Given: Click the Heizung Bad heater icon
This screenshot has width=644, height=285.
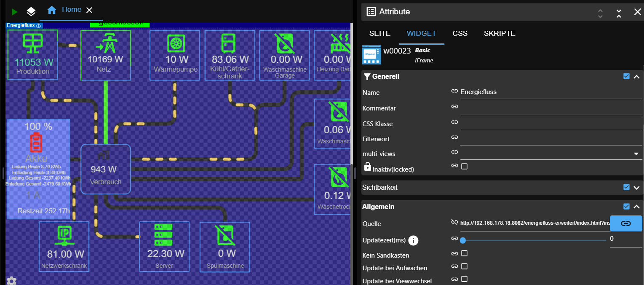Looking at the screenshot, I should 341,43.
